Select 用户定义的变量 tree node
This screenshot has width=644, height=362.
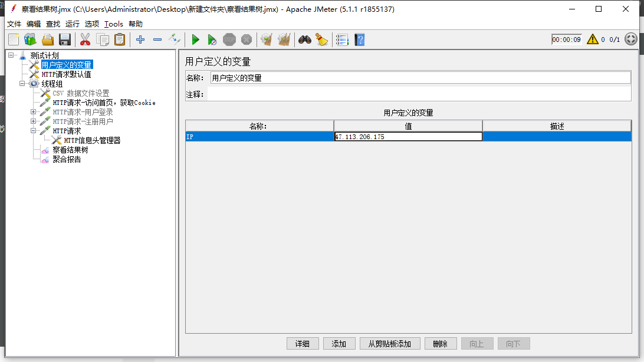[x=67, y=65]
